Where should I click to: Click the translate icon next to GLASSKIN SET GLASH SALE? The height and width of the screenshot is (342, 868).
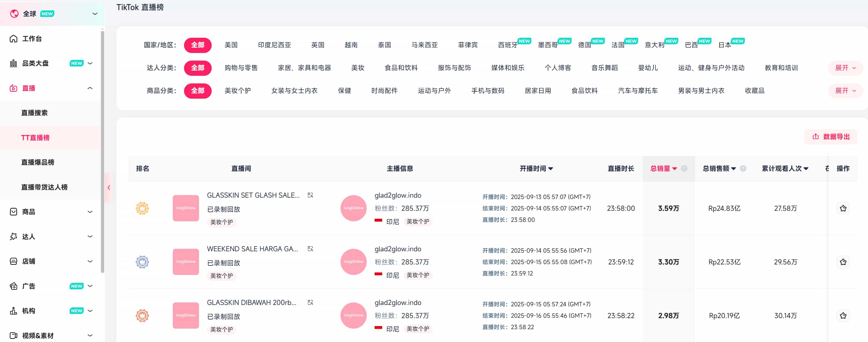(x=310, y=195)
